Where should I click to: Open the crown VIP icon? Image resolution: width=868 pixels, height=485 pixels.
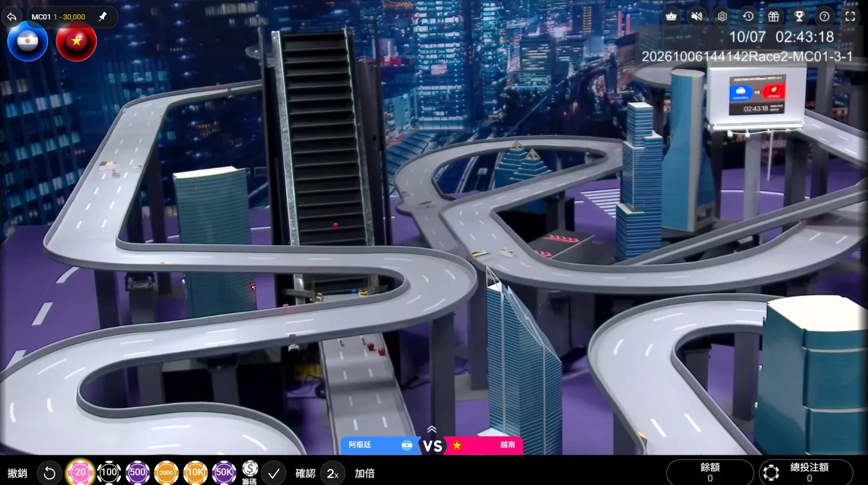click(x=671, y=17)
